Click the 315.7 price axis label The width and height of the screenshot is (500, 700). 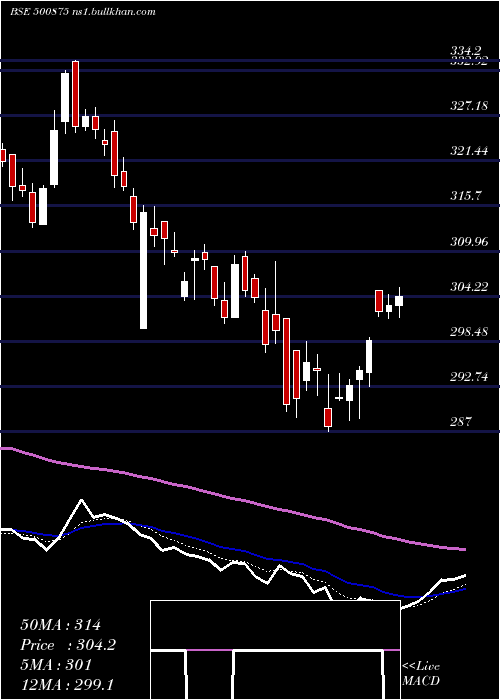465,196
